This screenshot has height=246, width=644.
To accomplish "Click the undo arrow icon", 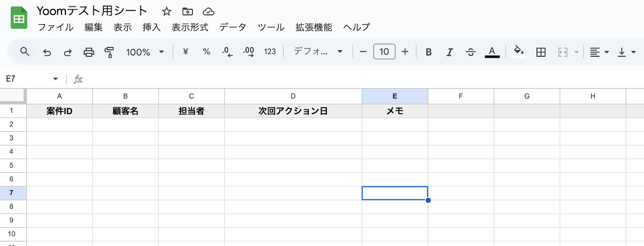I will 47,52.
